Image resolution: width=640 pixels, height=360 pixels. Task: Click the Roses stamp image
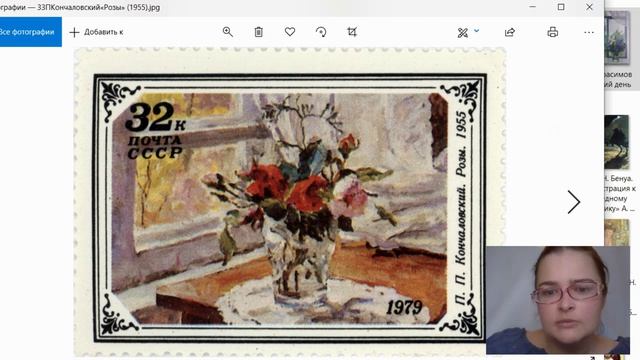[290, 202]
